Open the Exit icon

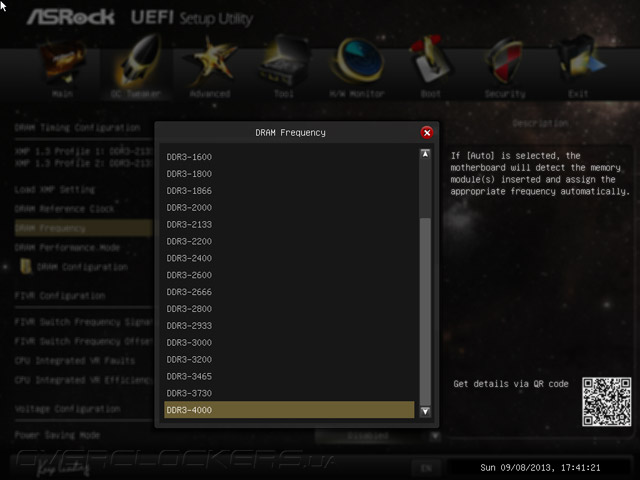580,60
